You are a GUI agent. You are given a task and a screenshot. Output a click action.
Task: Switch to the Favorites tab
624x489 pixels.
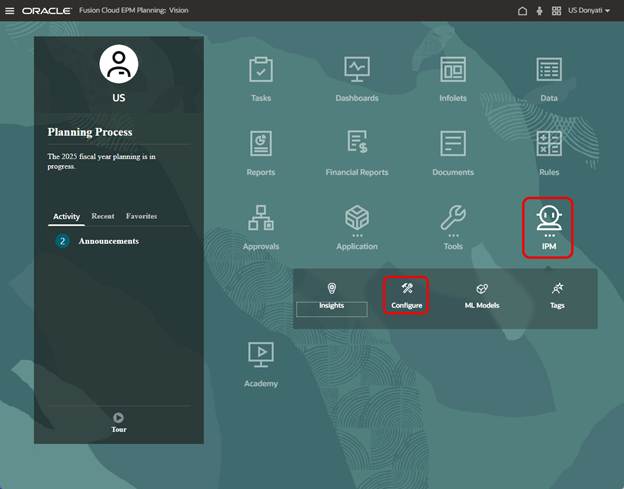point(141,216)
